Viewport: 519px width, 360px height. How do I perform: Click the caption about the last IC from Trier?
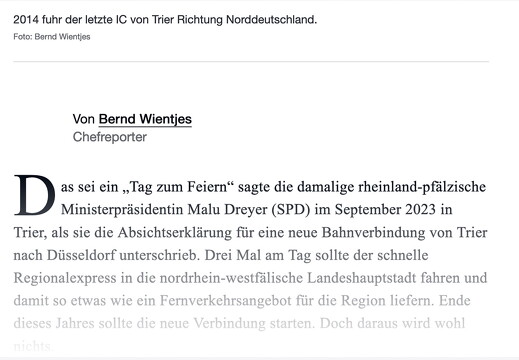point(165,20)
